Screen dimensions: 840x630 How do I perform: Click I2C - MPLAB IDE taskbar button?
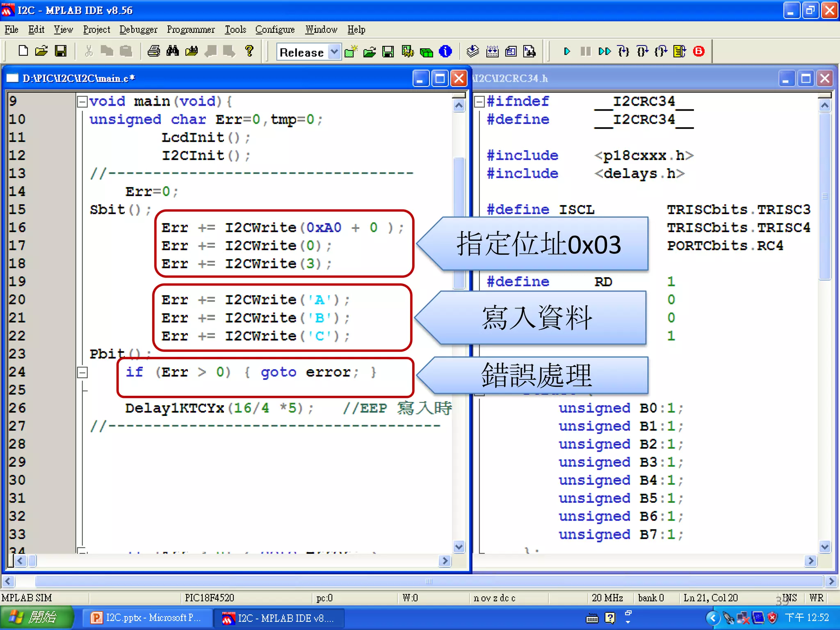(279, 618)
